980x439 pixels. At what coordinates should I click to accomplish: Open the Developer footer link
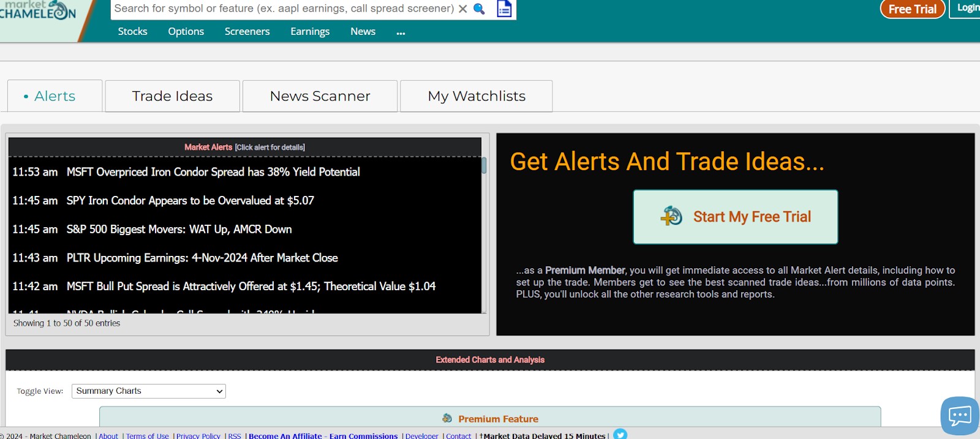pyautogui.click(x=421, y=436)
